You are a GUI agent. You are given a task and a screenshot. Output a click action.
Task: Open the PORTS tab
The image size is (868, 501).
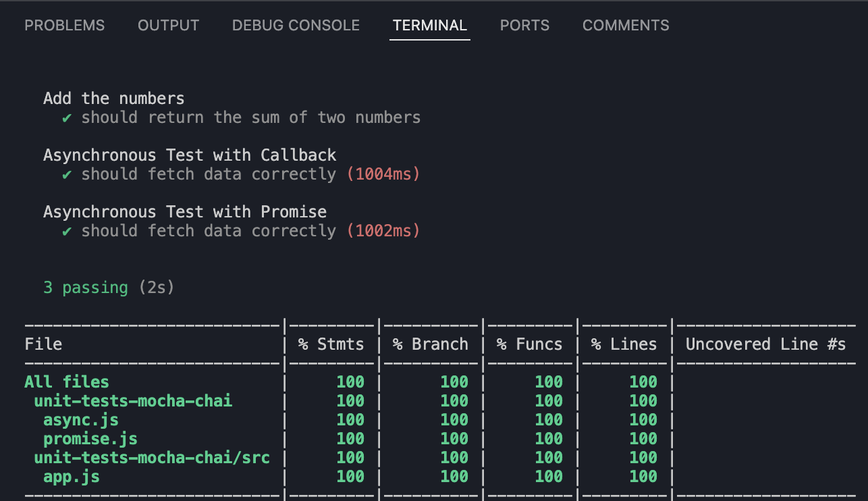coord(524,26)
